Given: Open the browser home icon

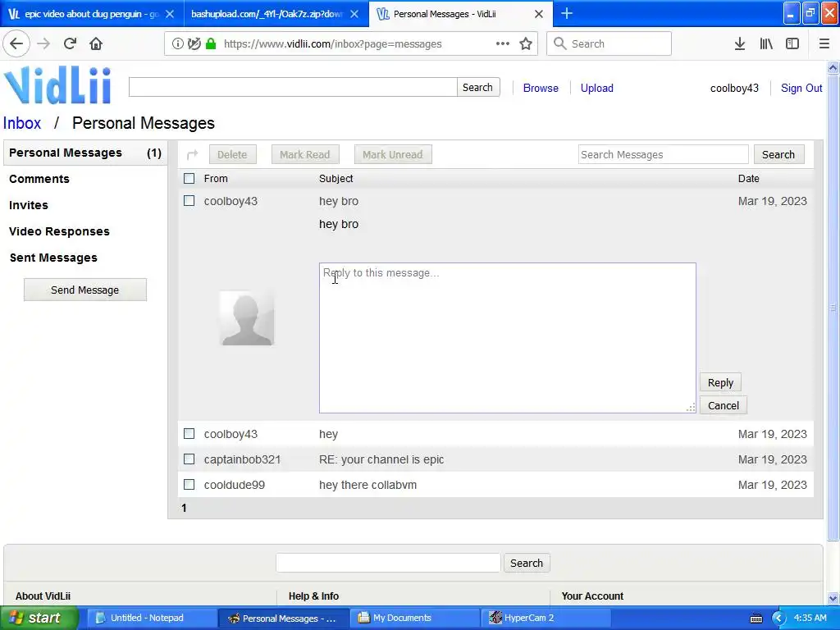Looking at the screenshot, I should click(x=96, y=43).
